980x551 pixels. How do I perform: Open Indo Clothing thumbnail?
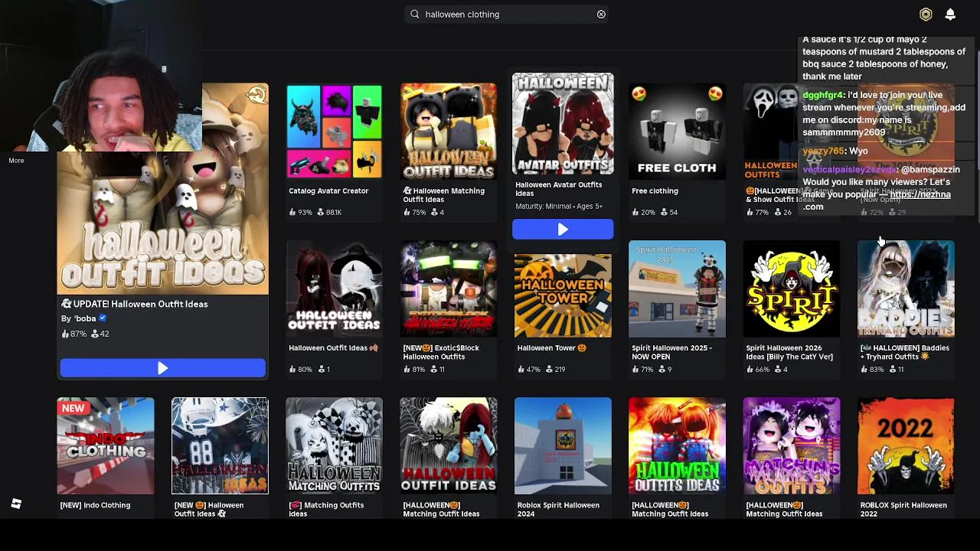pos(106,446)
